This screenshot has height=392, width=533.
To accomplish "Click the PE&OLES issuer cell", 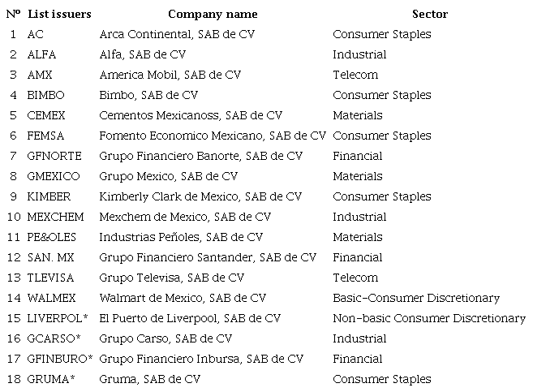I will coord(52,237).
